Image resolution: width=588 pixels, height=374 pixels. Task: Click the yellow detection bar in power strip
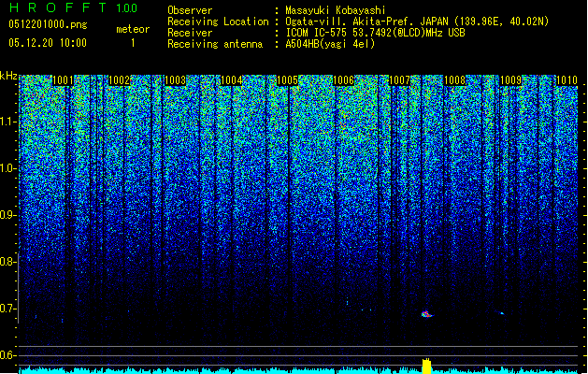(426, 367)
